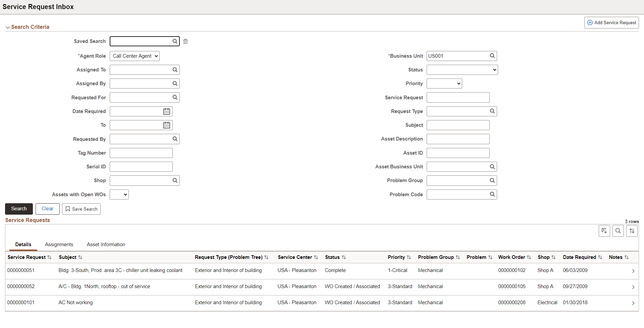Switch to the Asset Information tab
The image size is (644, 328).
click(x=106, y=244)
